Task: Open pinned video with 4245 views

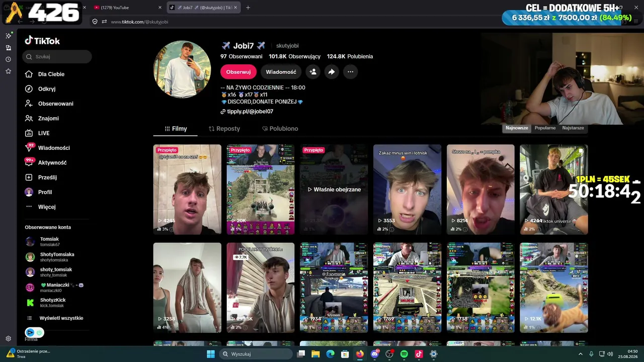Action: click(x=187, y=190)
